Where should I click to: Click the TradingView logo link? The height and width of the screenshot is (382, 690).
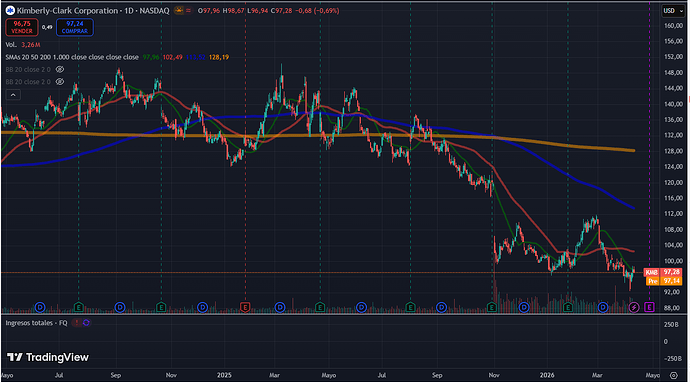click(48, 357)
